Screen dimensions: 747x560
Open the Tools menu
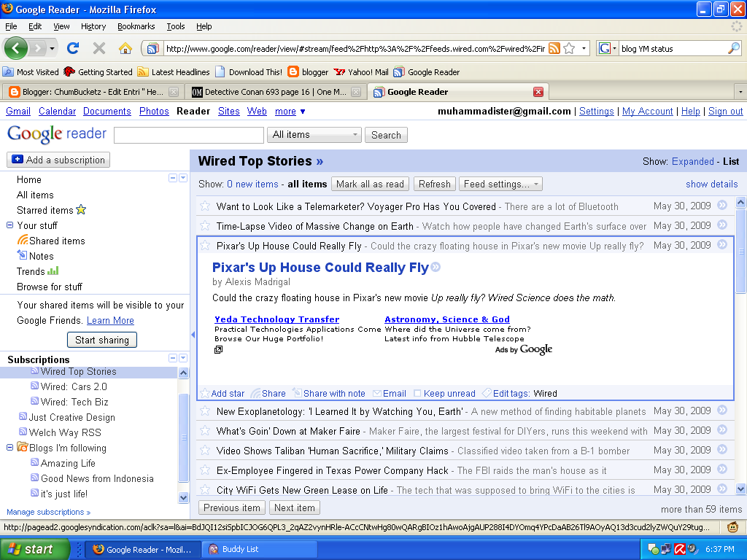click(x=175, y=26)
